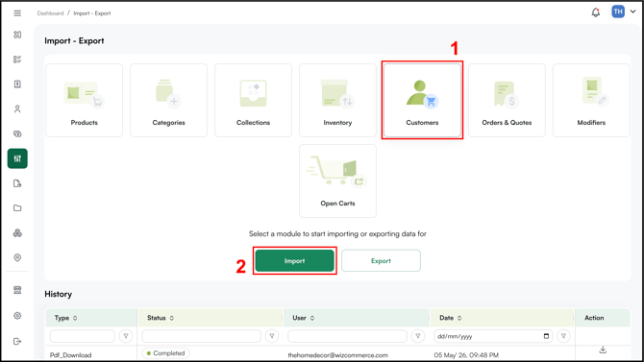Open the TH user avatar
644x362 pixels.
coord(618,12)
